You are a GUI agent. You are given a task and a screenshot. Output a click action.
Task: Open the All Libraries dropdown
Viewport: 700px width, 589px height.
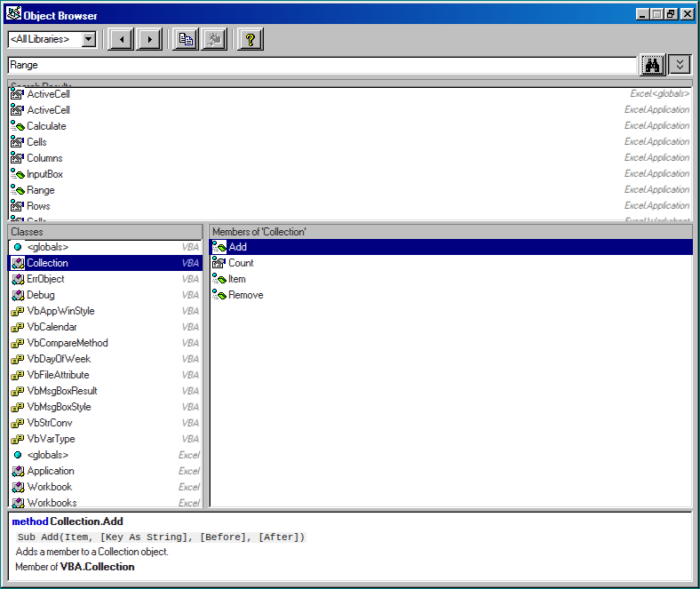89,39
